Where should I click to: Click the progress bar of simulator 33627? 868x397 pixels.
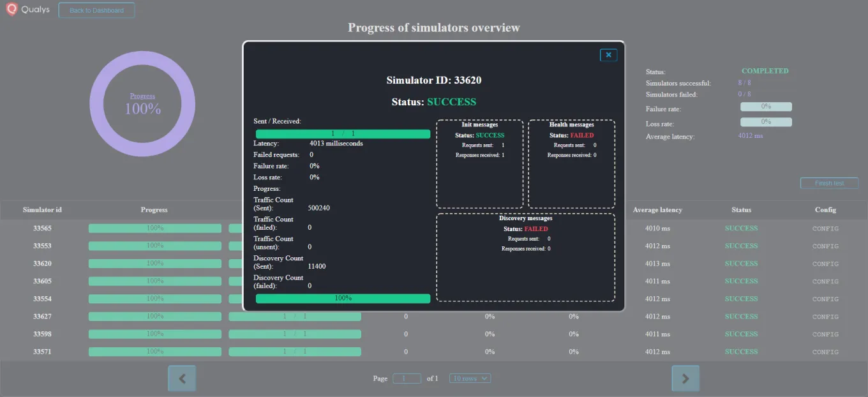pyautogui.click(x=154, y=316)
